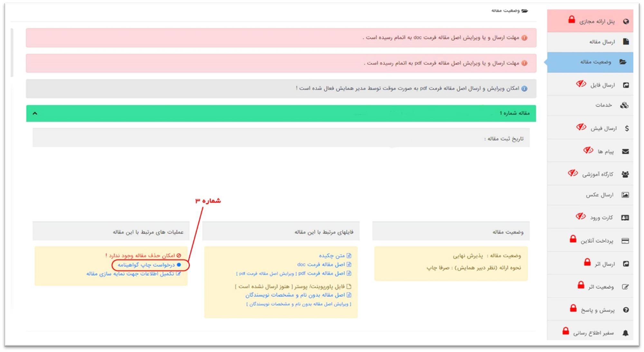Click the document icon for ارسال مقاله
The width and height of the screenshot is (644, 352).
point(626,42)
